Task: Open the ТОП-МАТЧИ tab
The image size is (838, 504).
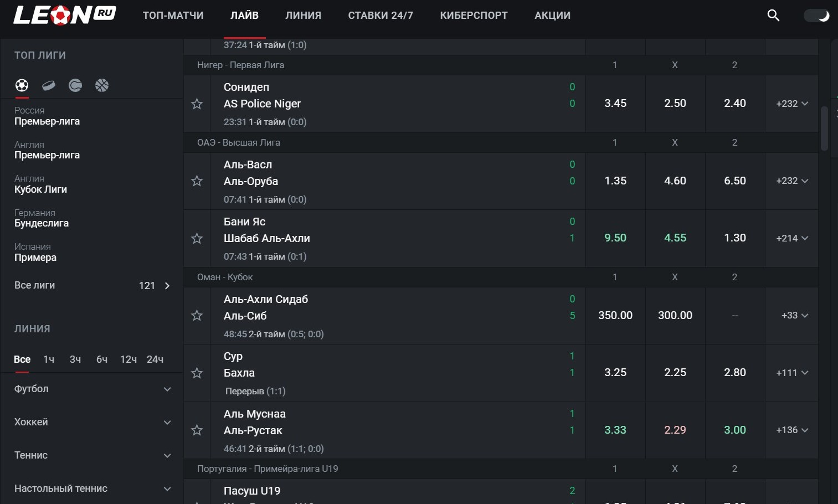Action: (x=173, y=16)
